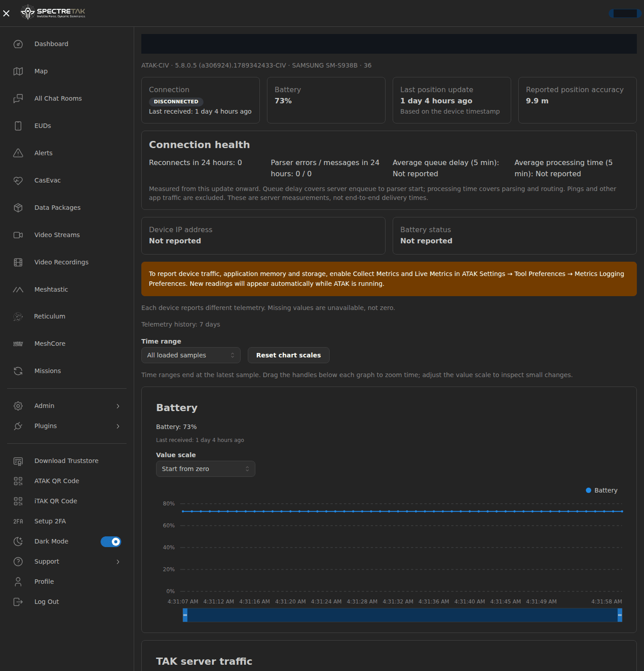Open the Value scale dropdown
644x671 pixels.
tap(206, 469)
